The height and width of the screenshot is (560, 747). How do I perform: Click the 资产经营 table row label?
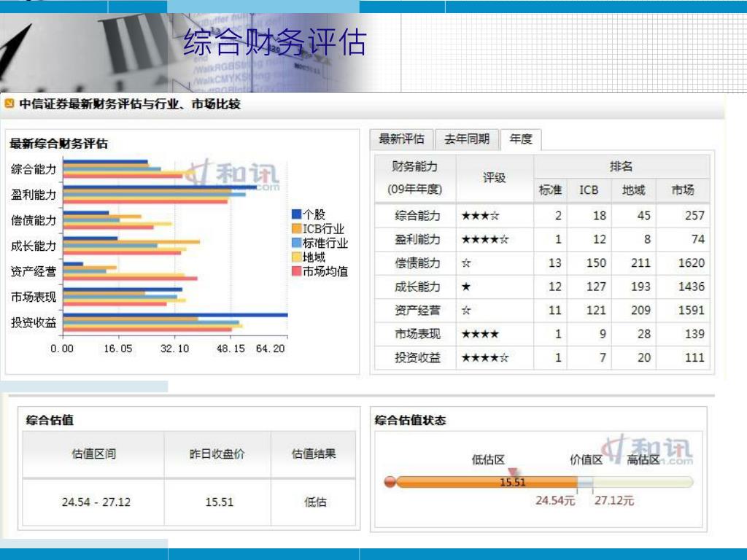coord(417,311)
